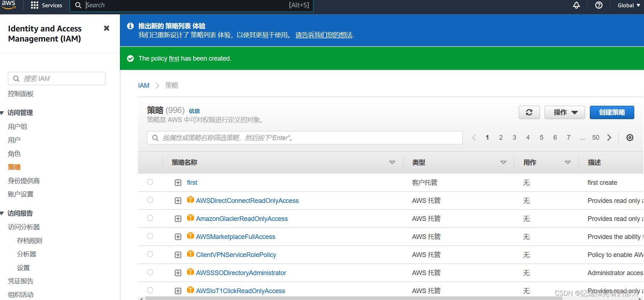Click orange box icon for ClientVPNServiceRolePolicy
The width and height of the screenshot is (644, 300).
tap(190, 254)
